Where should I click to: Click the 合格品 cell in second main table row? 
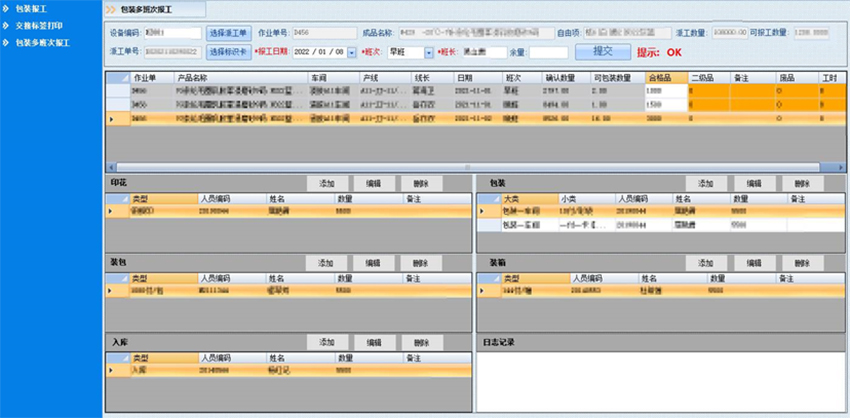tap(666, 105)
